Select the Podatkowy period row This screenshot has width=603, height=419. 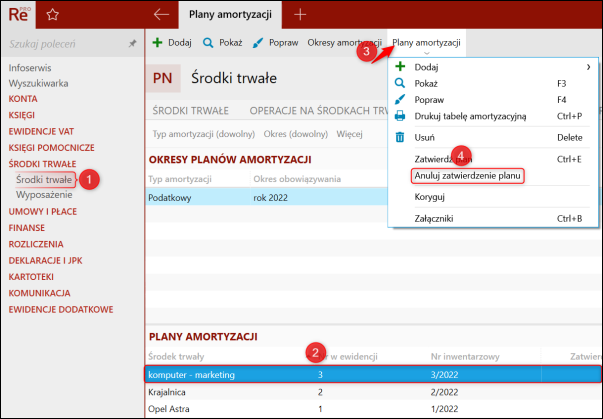(x=267, y=198)
